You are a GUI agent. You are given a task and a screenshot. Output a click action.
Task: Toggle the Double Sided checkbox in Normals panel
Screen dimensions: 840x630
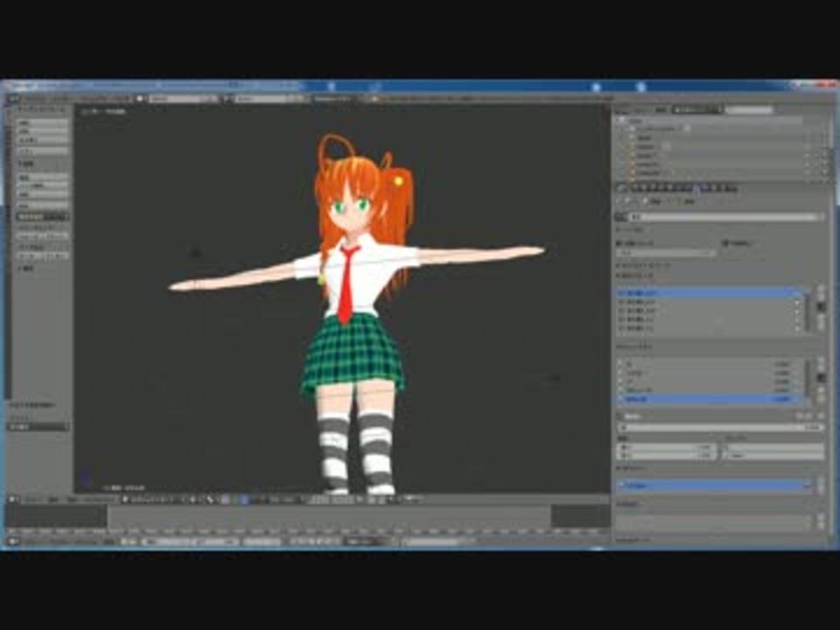(x=726, y=244)
